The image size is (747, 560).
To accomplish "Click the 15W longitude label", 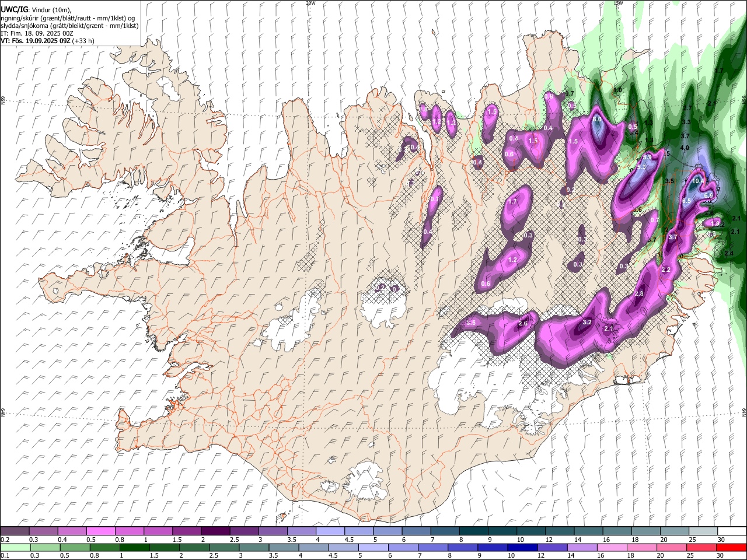I will (x=618, y=3).
